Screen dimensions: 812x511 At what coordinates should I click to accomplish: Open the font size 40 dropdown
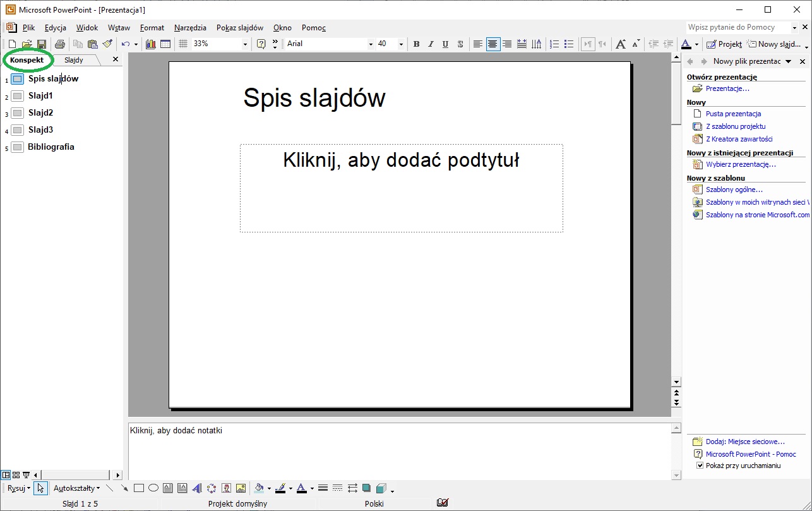tap(400, 44)
